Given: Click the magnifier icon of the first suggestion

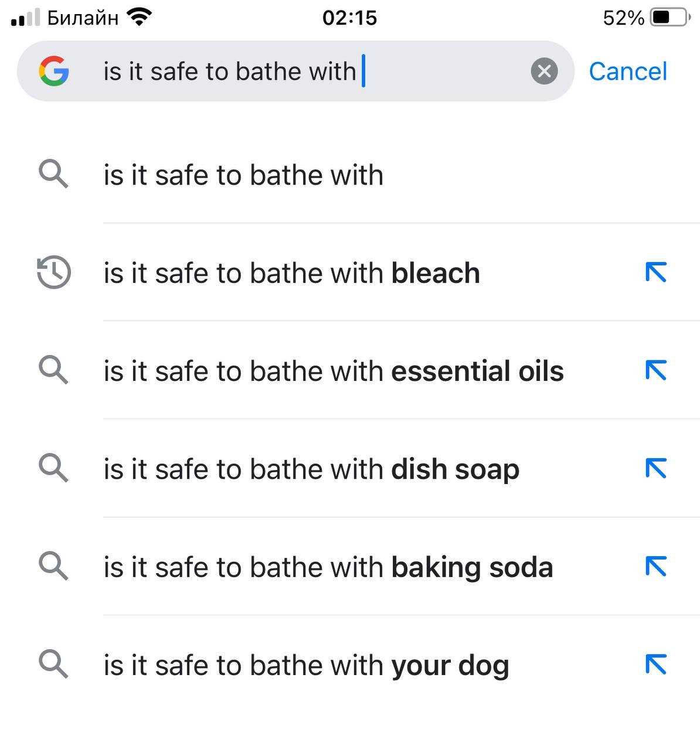Looking at the screenshot, I should point(53,175).
